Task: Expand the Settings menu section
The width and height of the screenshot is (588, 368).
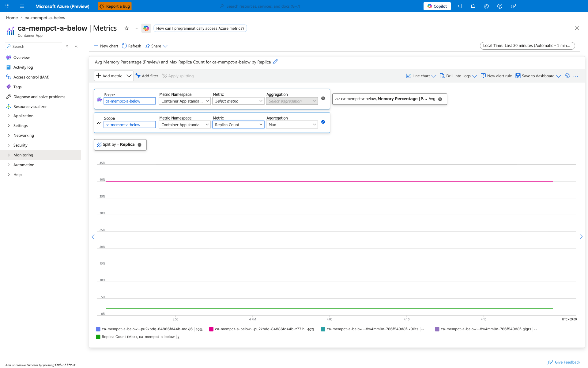Action: pos(40,126)
